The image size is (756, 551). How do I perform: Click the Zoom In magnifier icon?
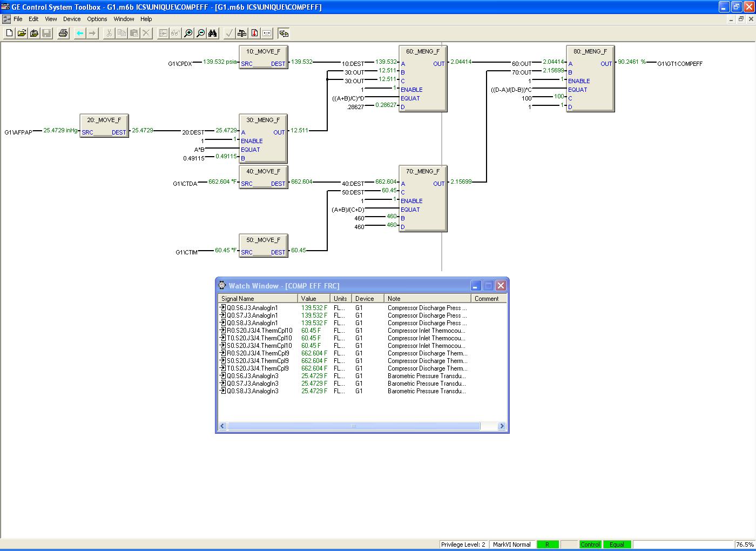tap(188, 33)
